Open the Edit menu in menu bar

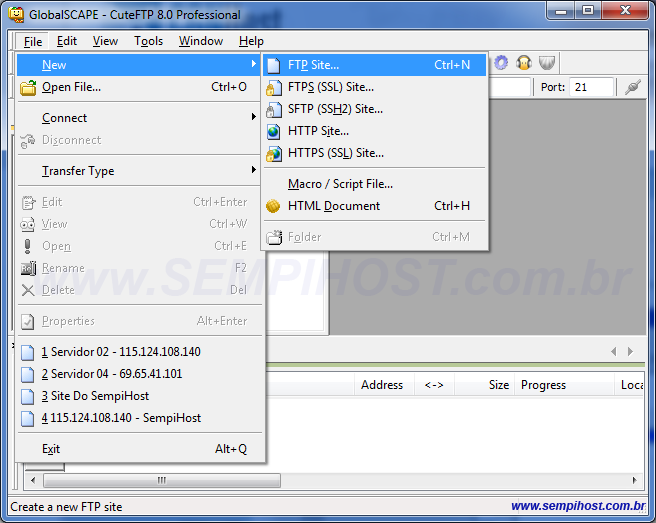pos(67,41)
